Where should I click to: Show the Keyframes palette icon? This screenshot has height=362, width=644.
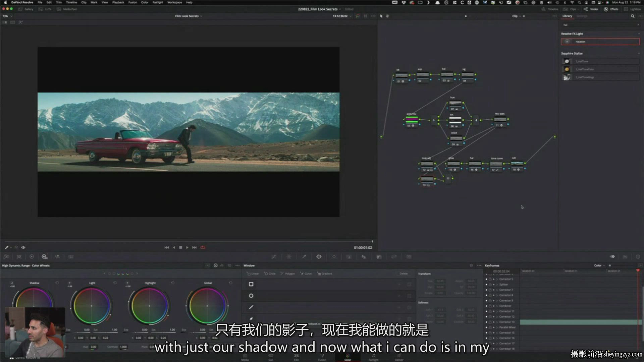pos(612,257)
